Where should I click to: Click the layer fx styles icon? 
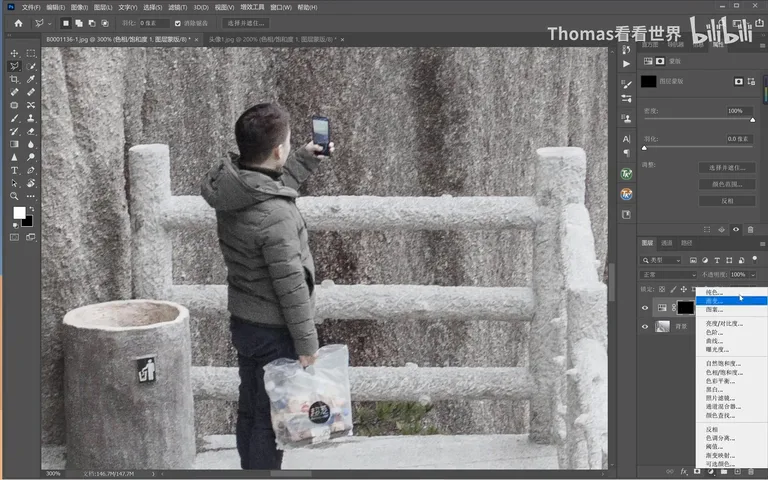point(684,472)
